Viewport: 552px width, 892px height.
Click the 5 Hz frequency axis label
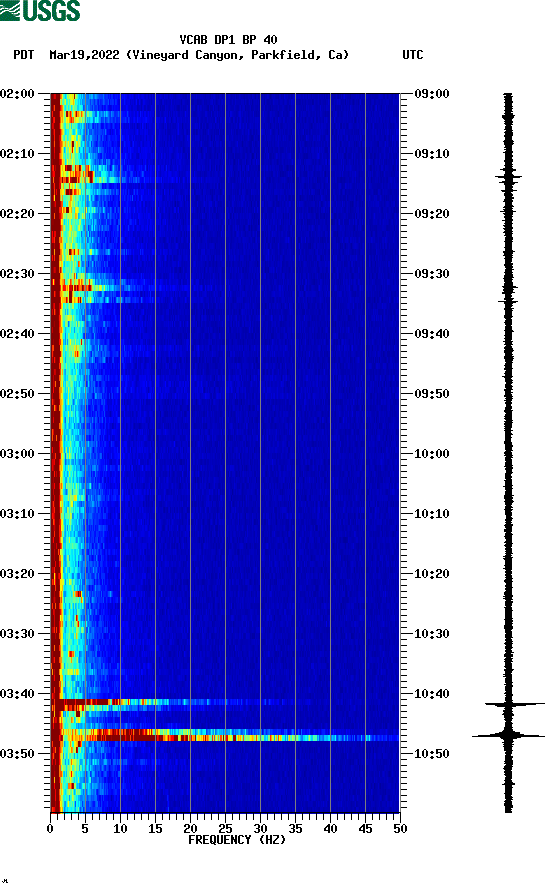click(85, 829)
